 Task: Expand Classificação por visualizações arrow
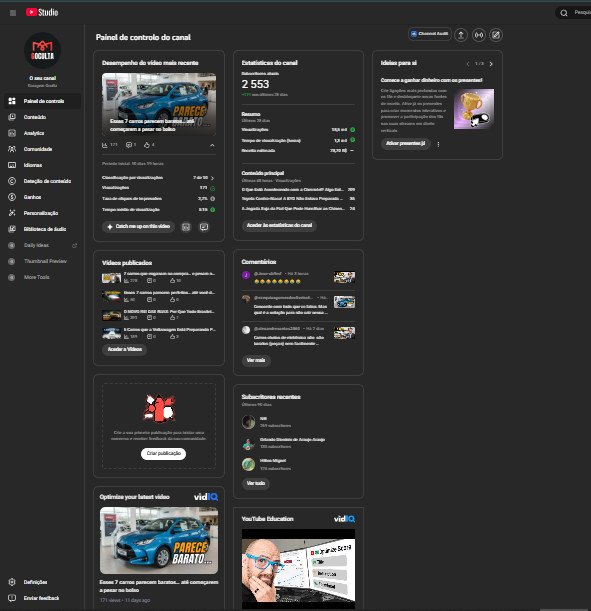212,178
